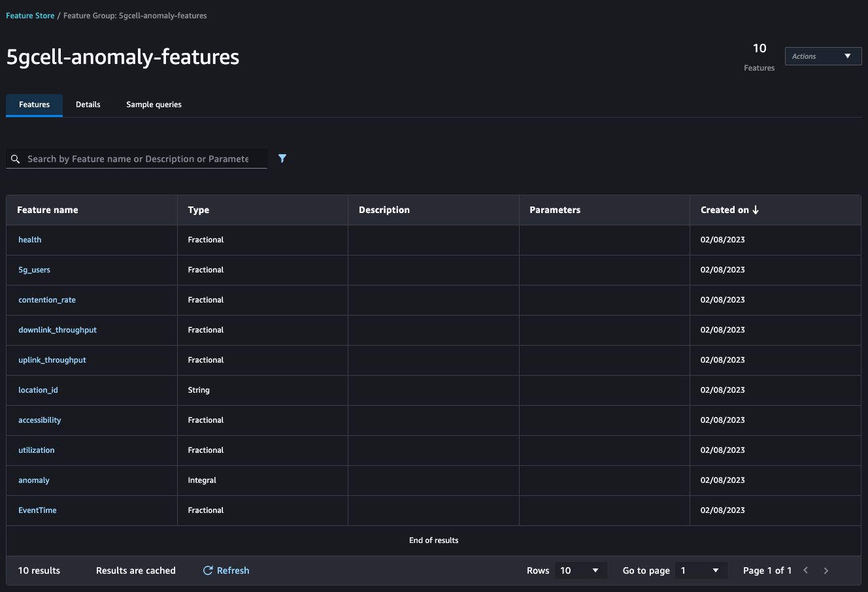Click the '10 results' status text

39,570
